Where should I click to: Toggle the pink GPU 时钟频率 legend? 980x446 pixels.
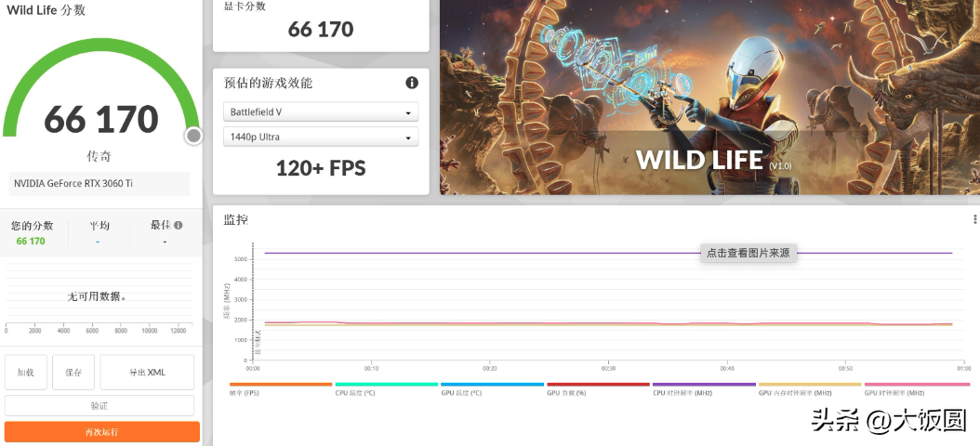pos(916,388)
